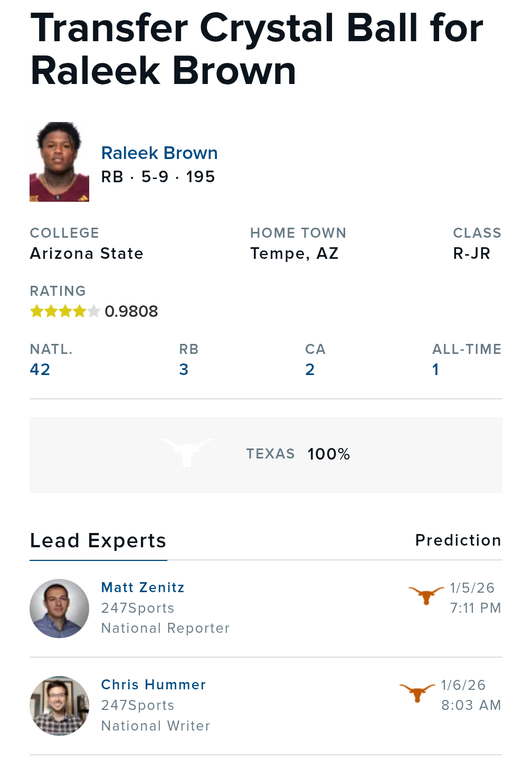
Task: Click the Texas logo on Matt Zenitz's prediction
Action: click(426, 595)
